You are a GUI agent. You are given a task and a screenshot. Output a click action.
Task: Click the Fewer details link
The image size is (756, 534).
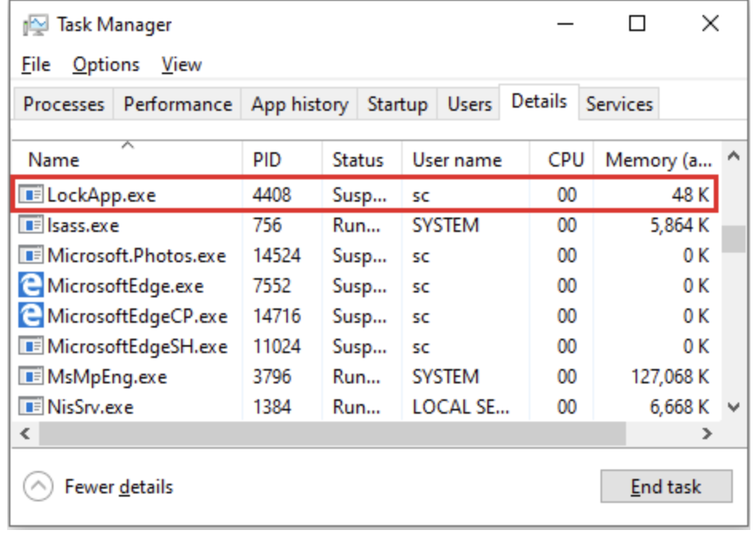[x=119, y=487]
